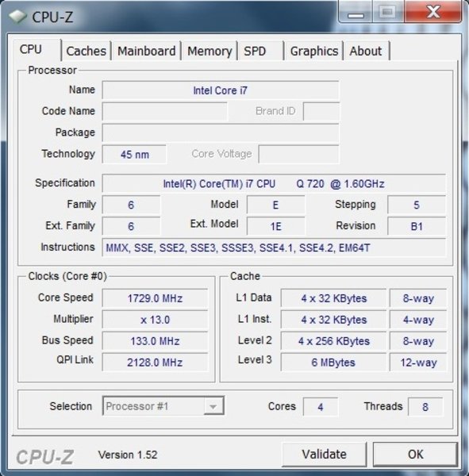Viewport: 469px width, 476px height.
Task: Click the Threads count field
Action: (x=425, y=406)
